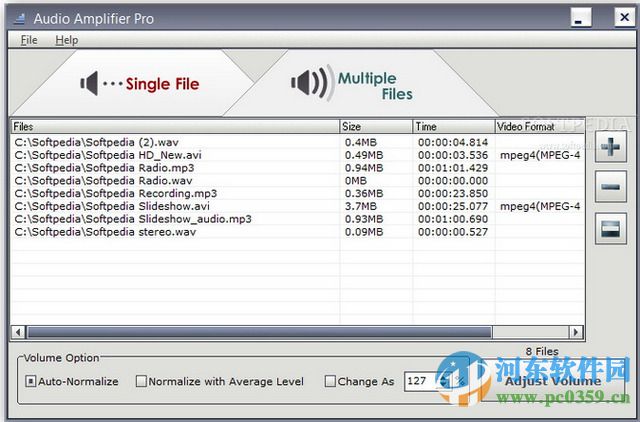The width and height of the screenshot is (640, 422).
Task: Check the Change As option
Action: tap(330, 381)
